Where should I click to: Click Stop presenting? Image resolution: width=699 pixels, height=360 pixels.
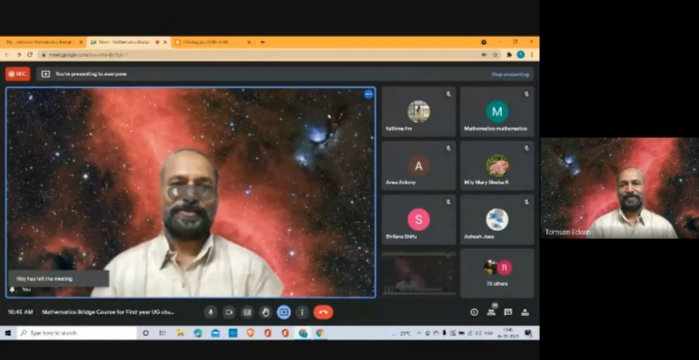click(510, 74)
